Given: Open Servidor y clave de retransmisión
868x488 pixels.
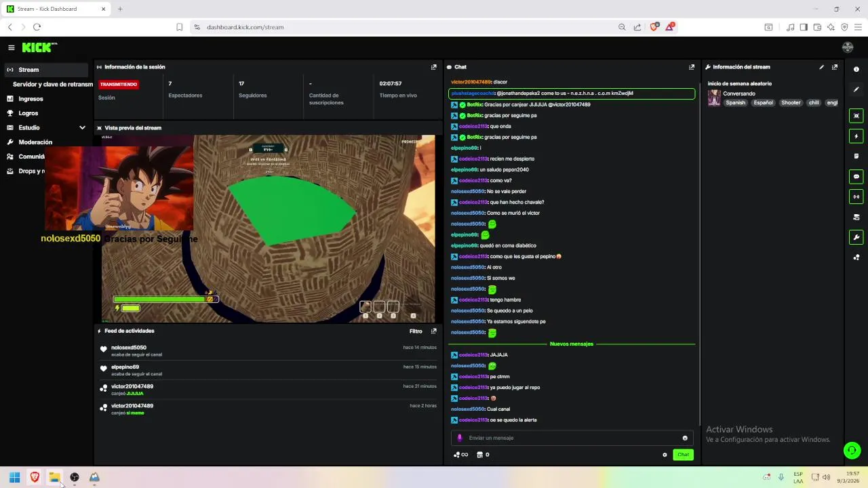Looking at the screenshot, I should point(53,84).
